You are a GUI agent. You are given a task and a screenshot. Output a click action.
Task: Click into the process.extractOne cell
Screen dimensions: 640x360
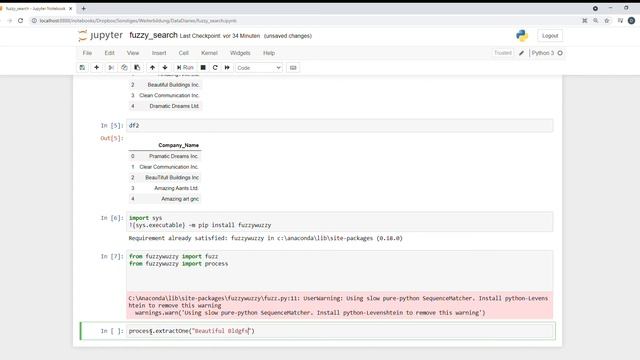[x=340, y=331]
